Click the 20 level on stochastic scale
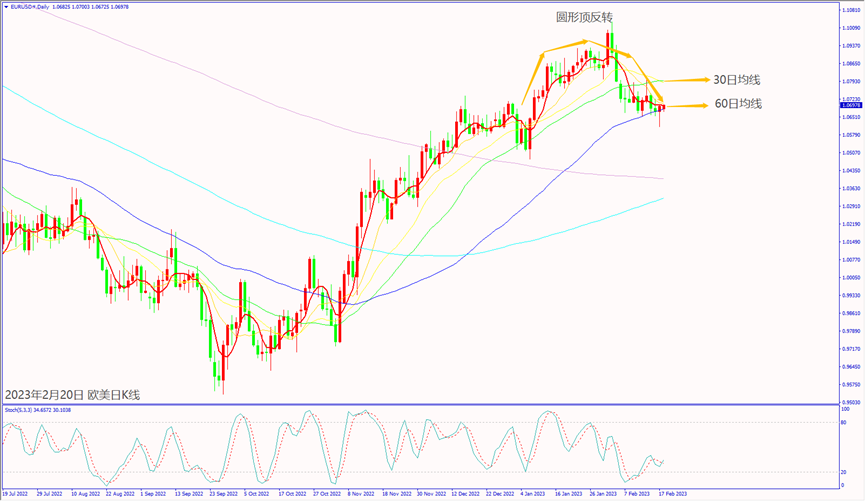 tap(846, 471)
